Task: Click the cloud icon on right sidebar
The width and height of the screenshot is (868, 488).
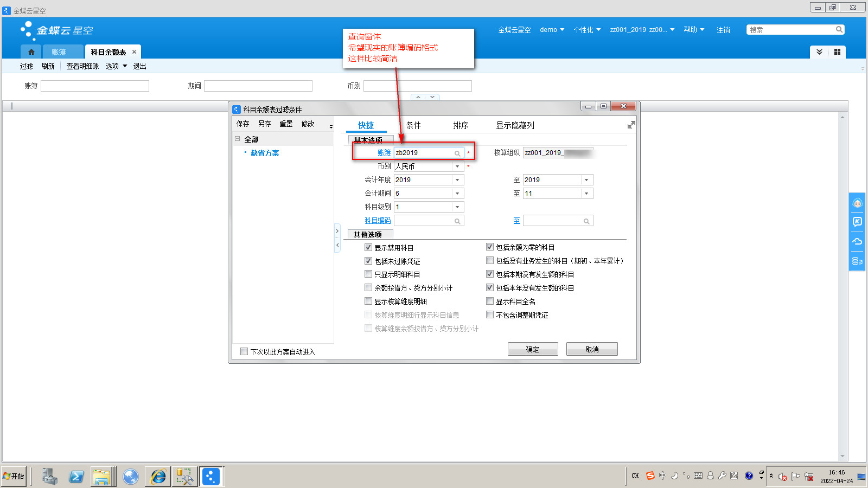Action: 857,241
